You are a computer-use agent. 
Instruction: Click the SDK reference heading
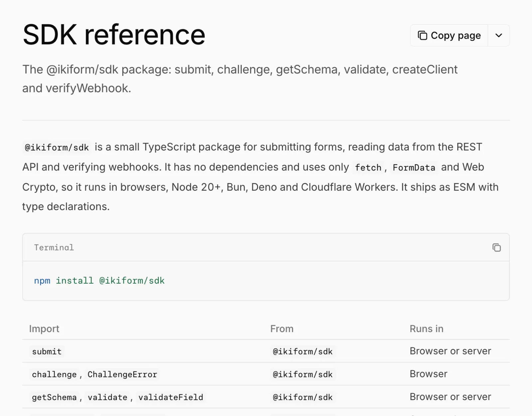(x=114, y=35)
